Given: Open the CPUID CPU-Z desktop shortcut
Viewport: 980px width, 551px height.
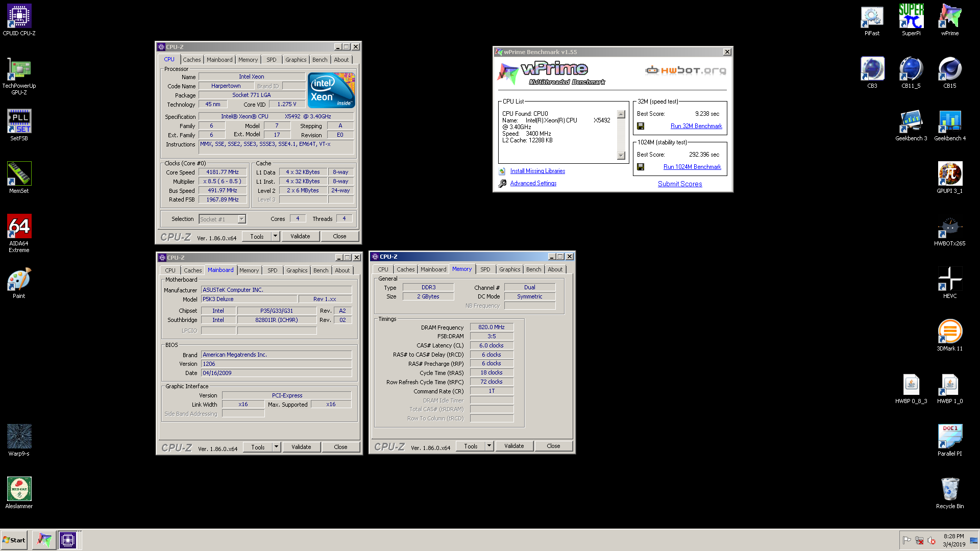Looking at the screenshot, I should (x=19, y=20).
